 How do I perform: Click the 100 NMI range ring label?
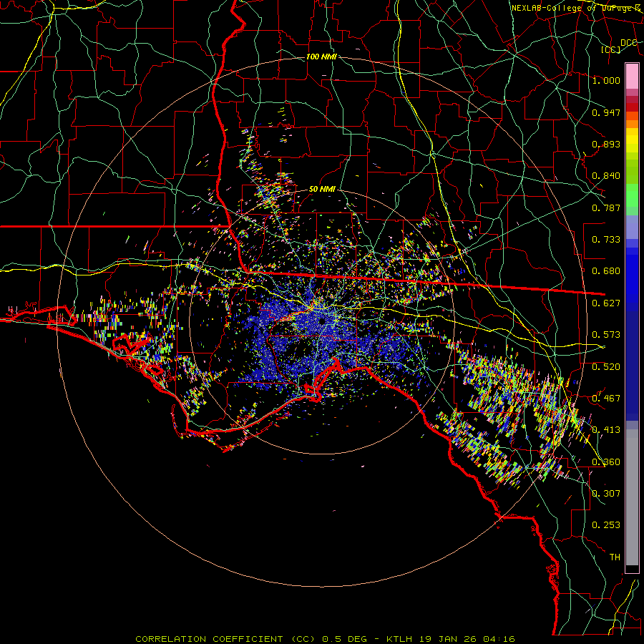click(321, 57)
